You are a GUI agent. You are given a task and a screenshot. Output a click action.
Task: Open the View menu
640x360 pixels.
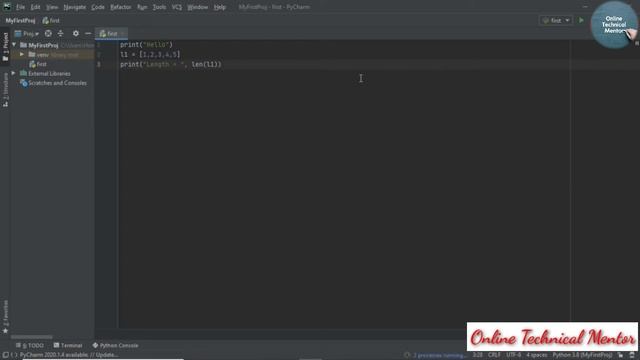(52, 7)
